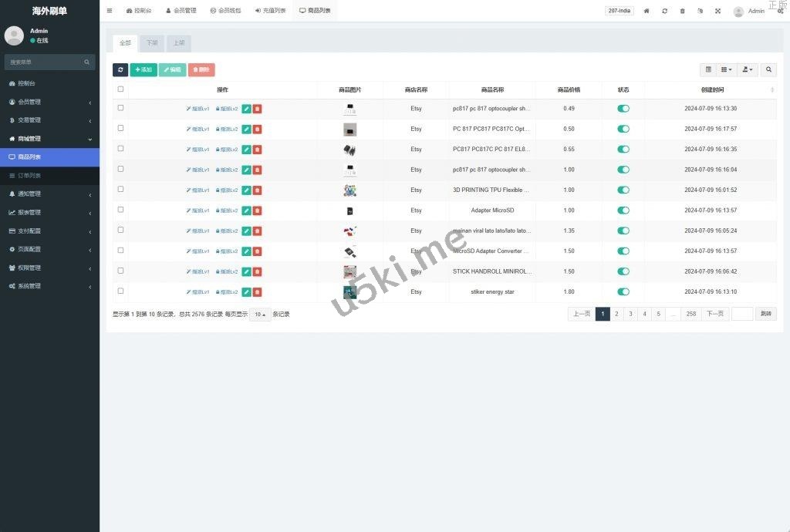790x532 pixels.
Task: Open the columns grid dropdown
Action: pyautogui.click(x=726, y=69)
